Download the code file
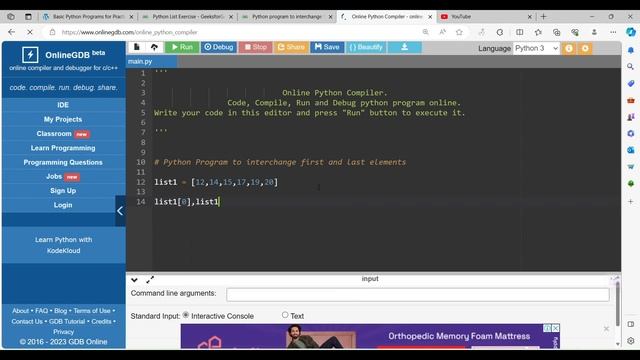The image size is (640, 360). tap(404, 47)
